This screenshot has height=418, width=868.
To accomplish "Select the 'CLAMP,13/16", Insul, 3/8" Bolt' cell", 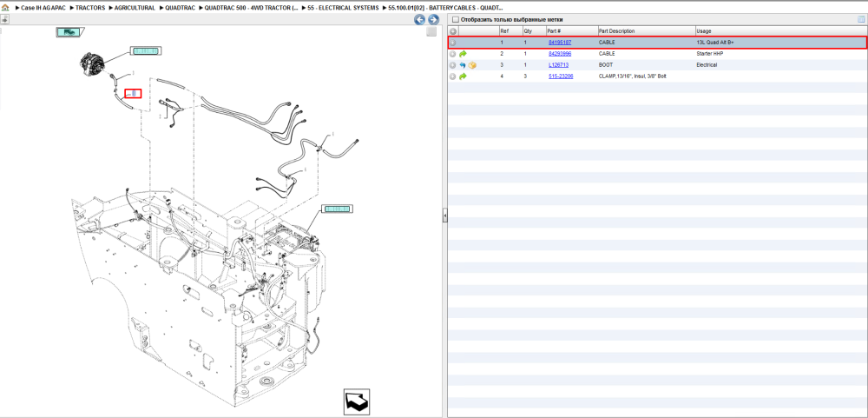I will tap(633, 76).
